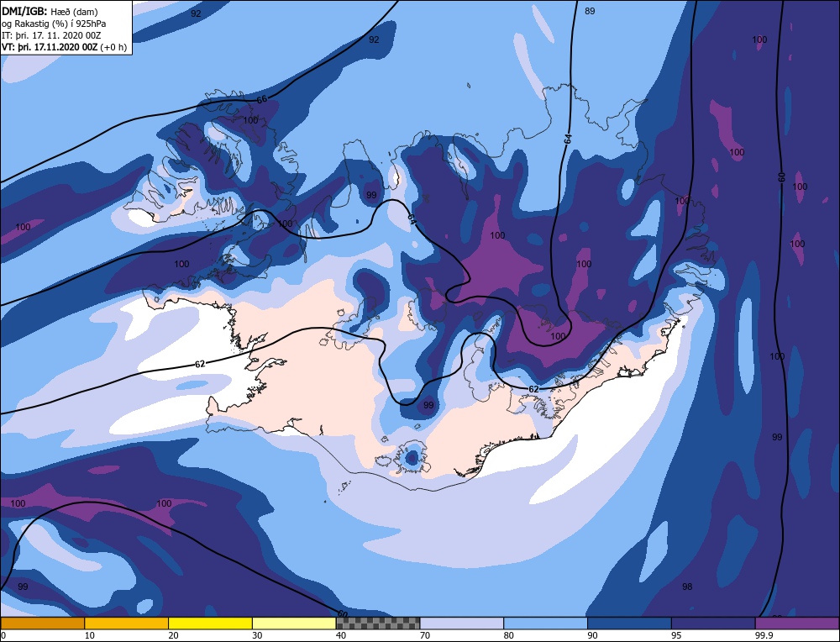Click the orange 10–20 legend swatch
The width and height of the screenshot is (840, 642).
[127, 623]
